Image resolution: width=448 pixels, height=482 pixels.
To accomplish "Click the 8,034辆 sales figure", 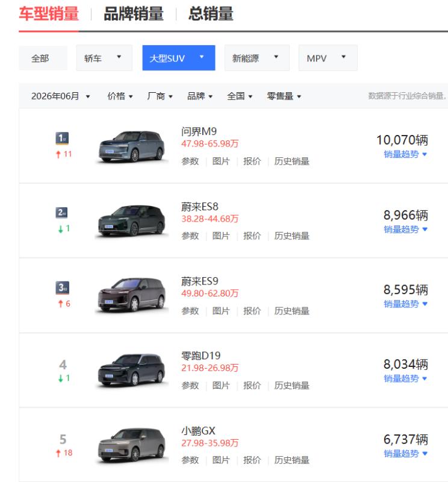I will click(406, 365).
